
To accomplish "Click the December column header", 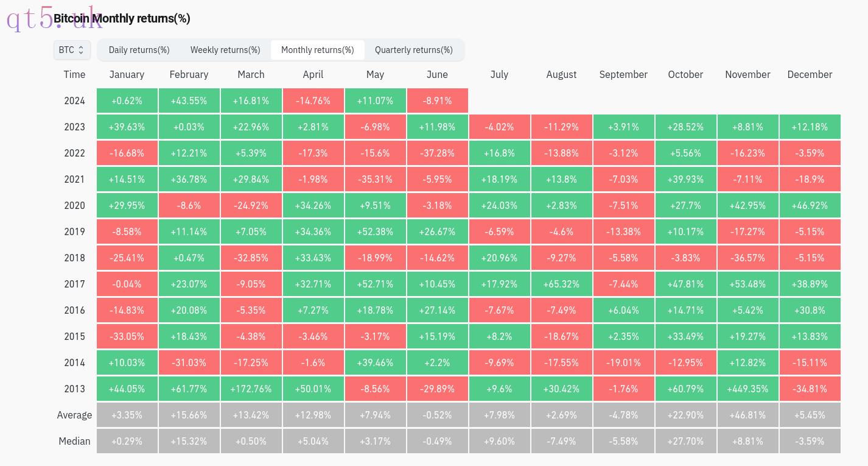I will [810, 74].
